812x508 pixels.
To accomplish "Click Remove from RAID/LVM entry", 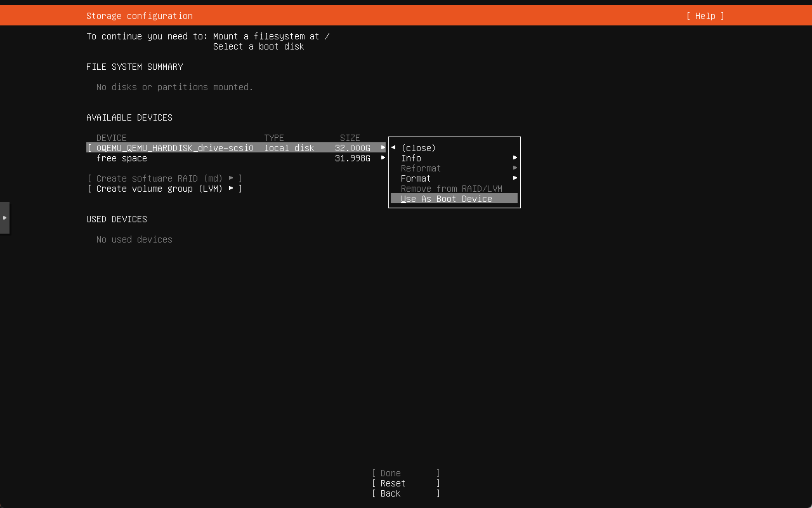I will point(451,189).
